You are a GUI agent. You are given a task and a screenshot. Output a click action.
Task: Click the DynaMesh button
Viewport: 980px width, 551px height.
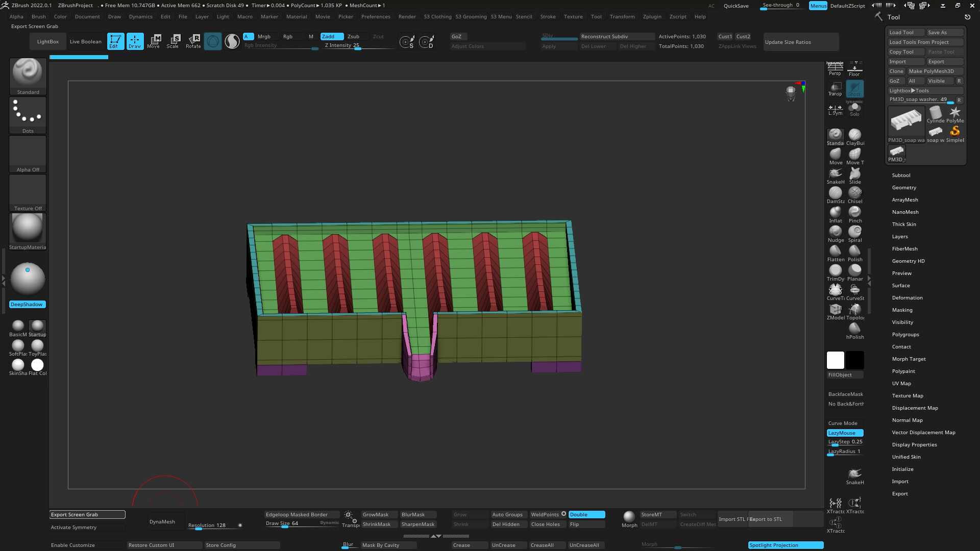tap(162, 521)
